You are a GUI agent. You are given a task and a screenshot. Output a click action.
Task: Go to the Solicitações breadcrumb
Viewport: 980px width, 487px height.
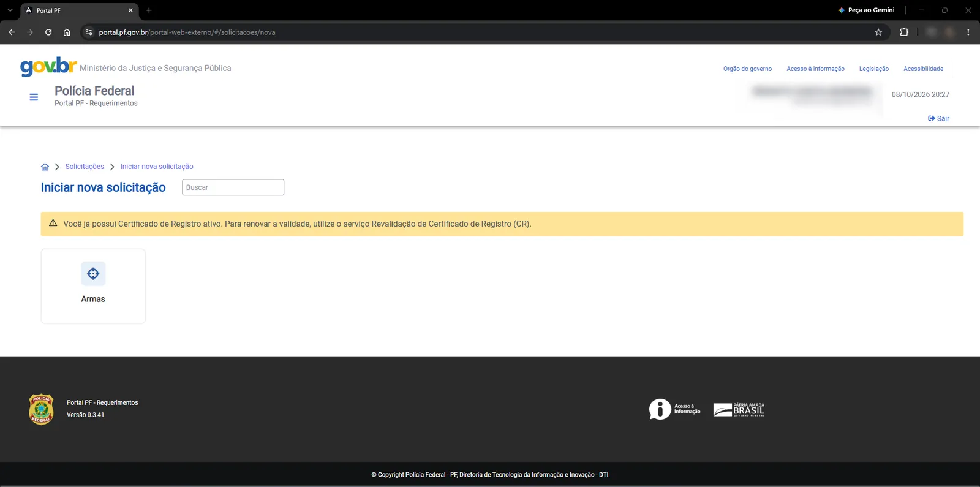click(x=85, y=167)
